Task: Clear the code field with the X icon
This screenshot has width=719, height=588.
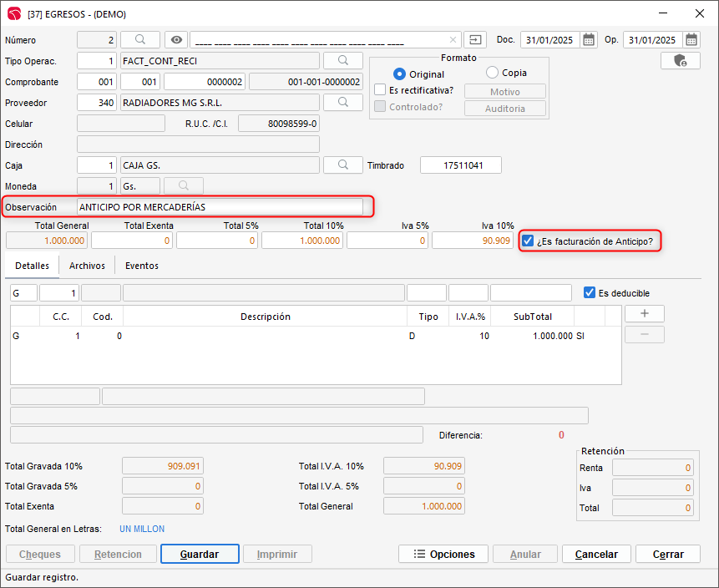Action: (x=453, y=40)
